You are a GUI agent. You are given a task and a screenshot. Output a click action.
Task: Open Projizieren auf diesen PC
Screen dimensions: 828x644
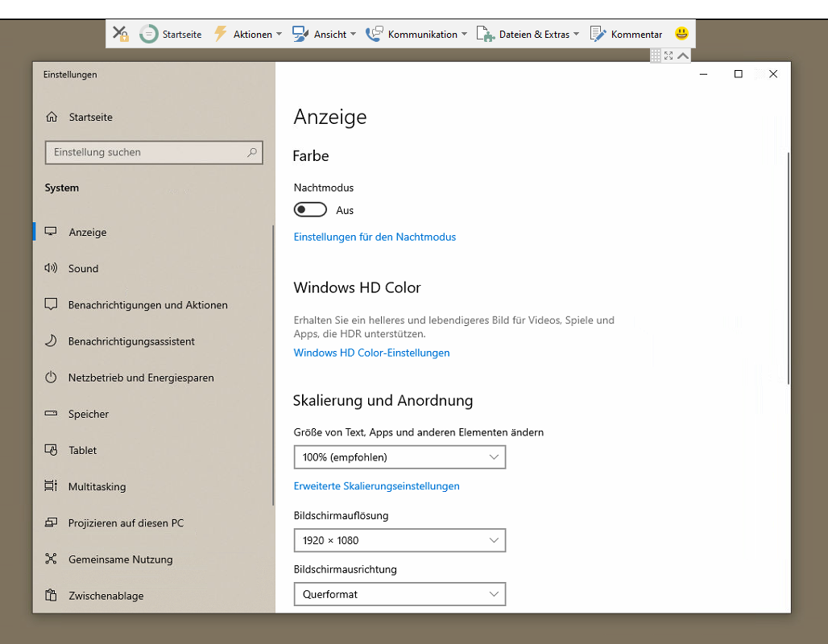[152, 522]
